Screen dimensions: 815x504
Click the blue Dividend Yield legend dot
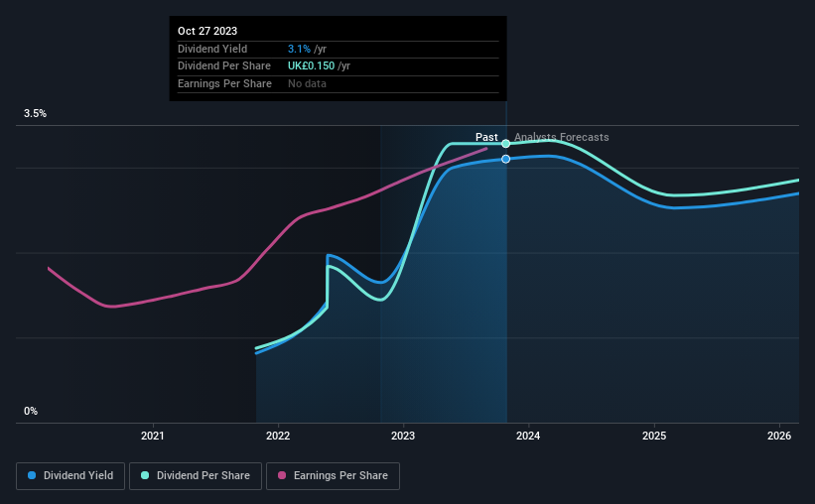[x=32, y=475]
